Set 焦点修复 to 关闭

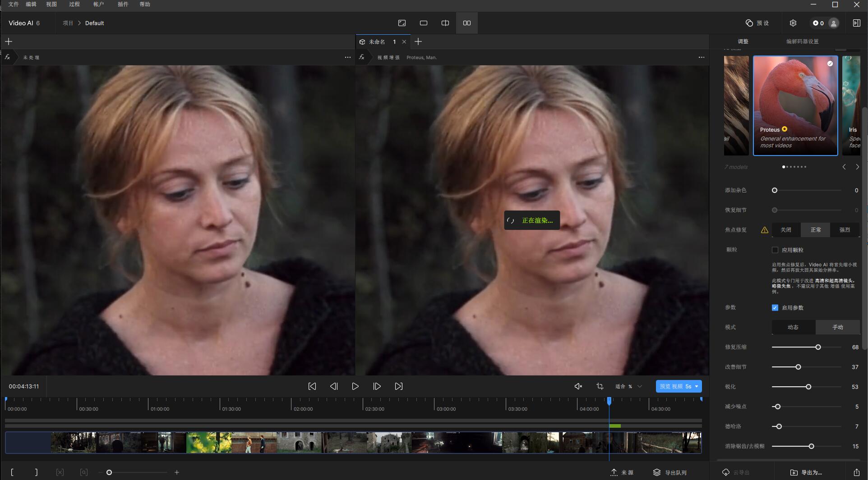(x=786, y=230)
